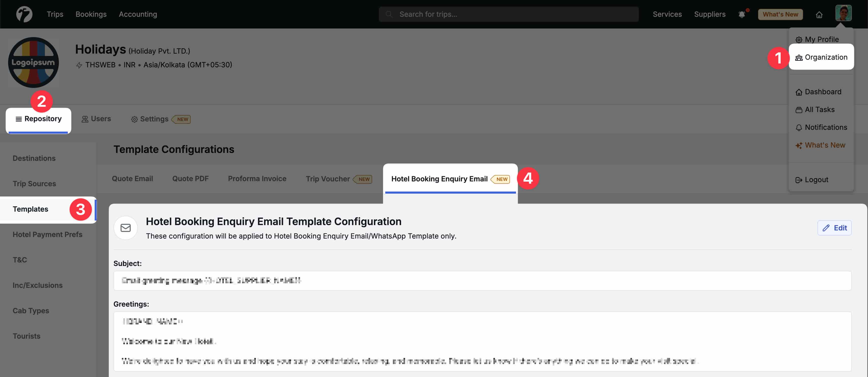Open the Trip Voucher template tab
The image size is (868, 377).
point(327,179)
